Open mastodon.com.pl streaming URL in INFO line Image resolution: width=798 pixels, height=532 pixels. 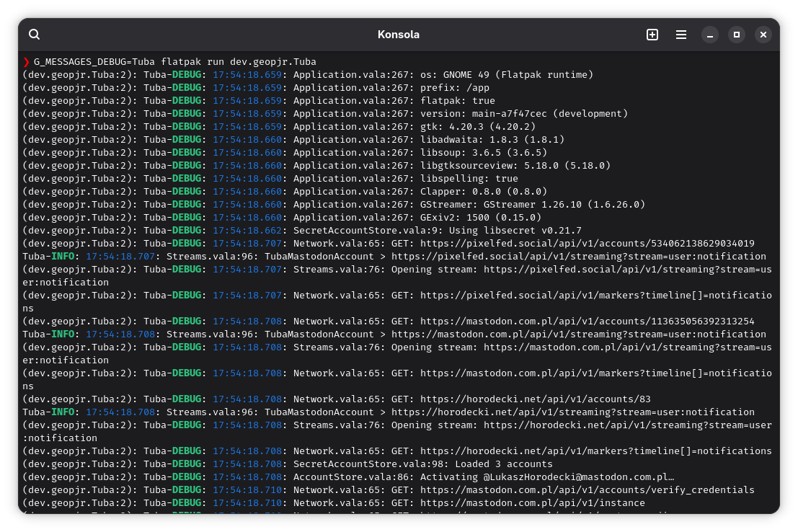(578, 334)
